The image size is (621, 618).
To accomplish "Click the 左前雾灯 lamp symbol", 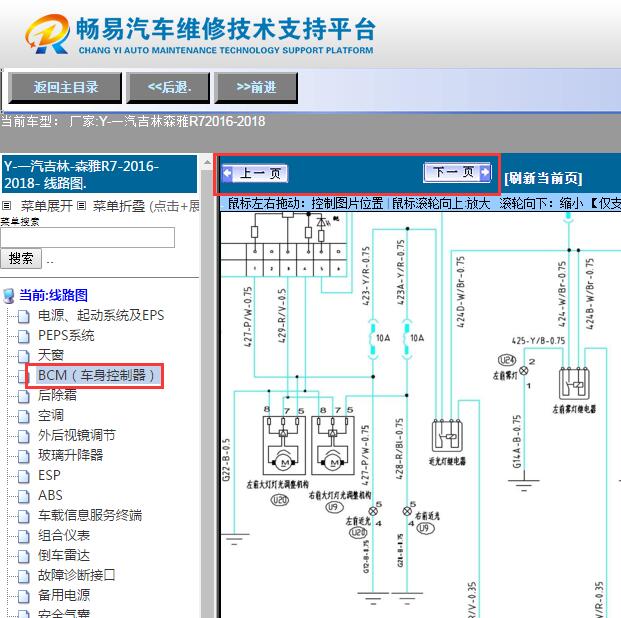I will tap(524, 371).
